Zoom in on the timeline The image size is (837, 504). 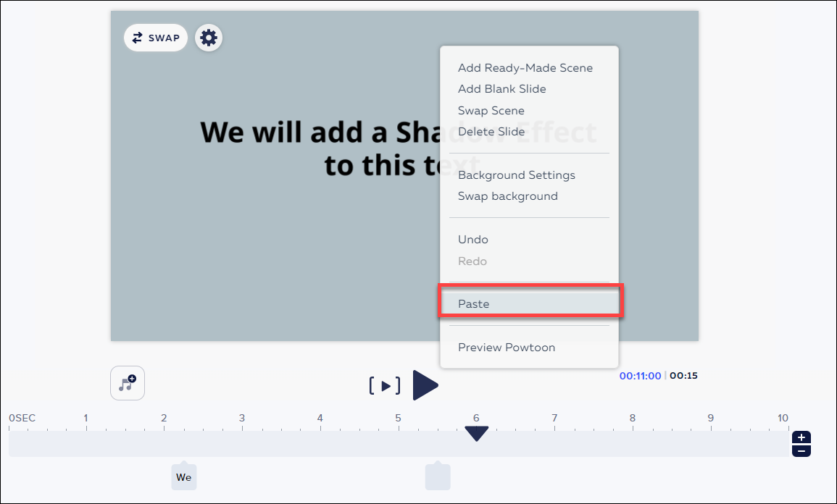click(x=801, y=437)
